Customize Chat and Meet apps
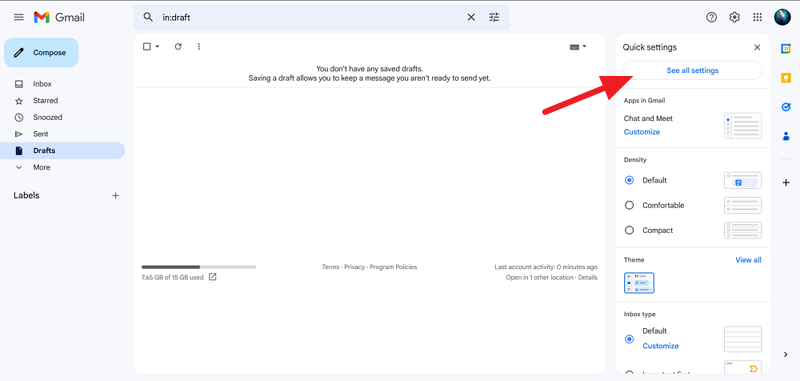The image size is (800, 381). [642, 132]
